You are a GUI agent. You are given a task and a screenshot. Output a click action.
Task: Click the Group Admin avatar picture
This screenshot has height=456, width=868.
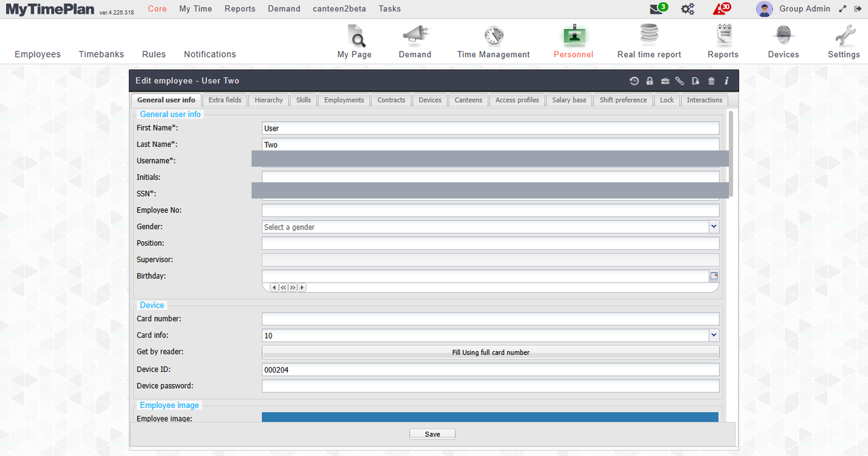765,9
